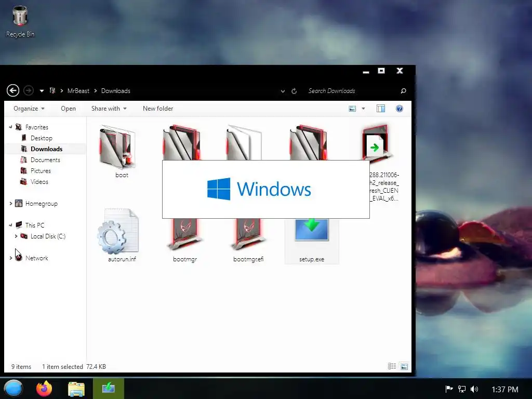Open the Help icon
Image resolution: width=532 pixels, height=399 pixels.
pos(400,109)
